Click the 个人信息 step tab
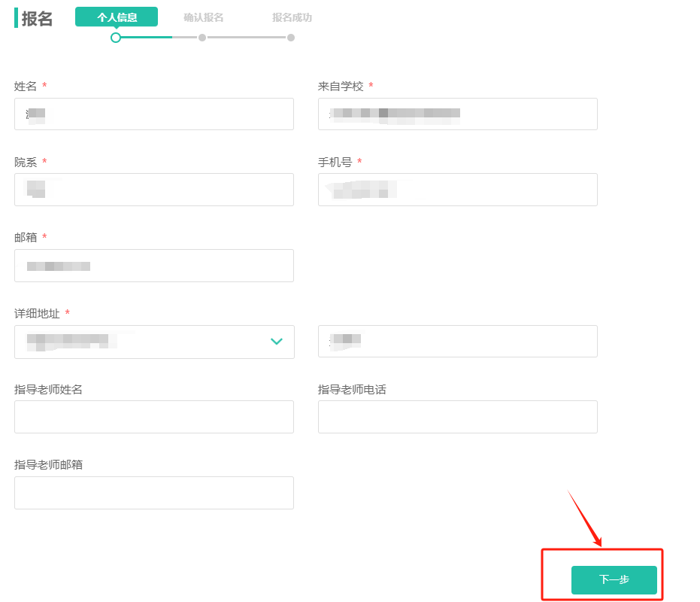The image size is (700, 602). 117,17
